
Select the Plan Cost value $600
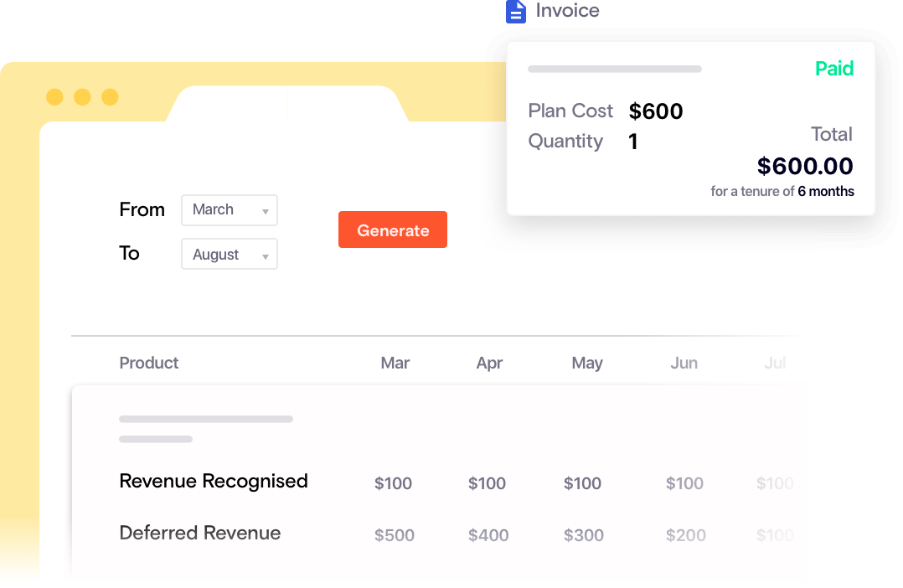coord(656,111)
